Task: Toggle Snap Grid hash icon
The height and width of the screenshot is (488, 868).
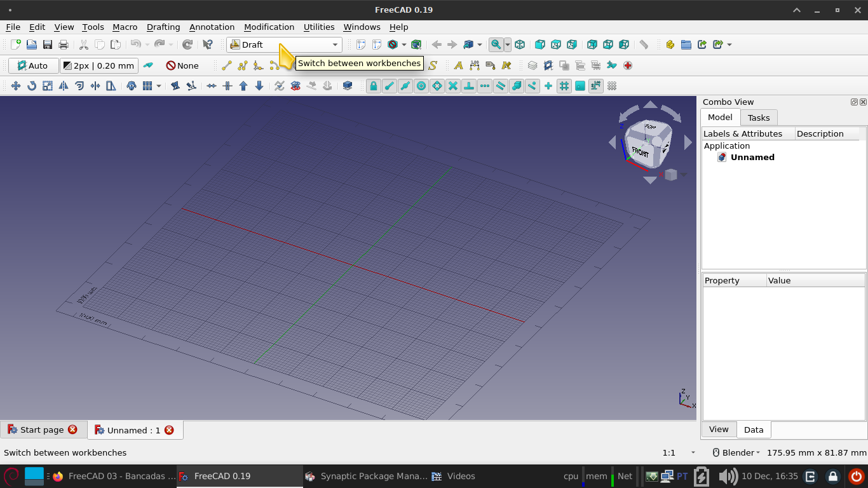Action: click(x=564, y=86)
